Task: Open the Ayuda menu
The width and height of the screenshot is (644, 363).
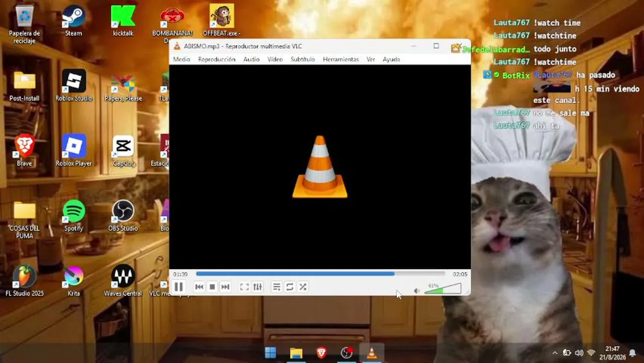Action: tap(391, 59)
